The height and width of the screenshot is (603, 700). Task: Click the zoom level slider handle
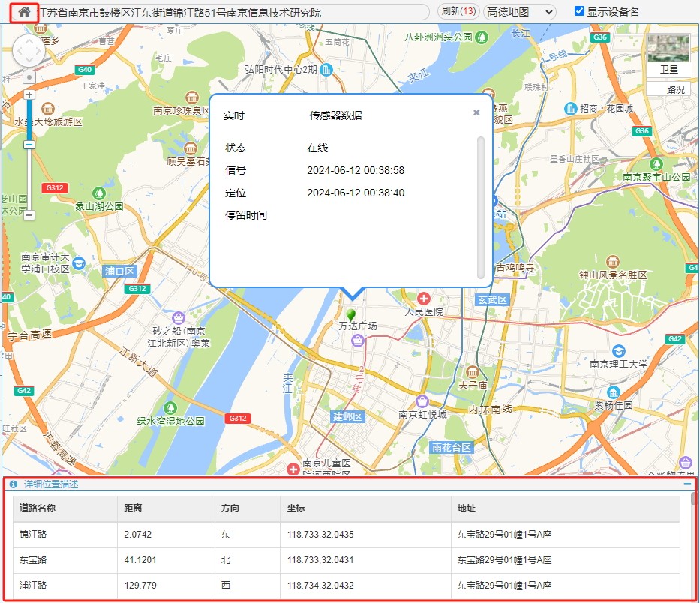(29, 145)
